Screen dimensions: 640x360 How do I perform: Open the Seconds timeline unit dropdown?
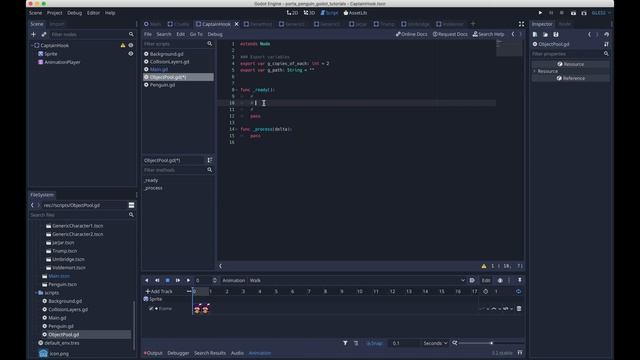[x=435, y=343]
